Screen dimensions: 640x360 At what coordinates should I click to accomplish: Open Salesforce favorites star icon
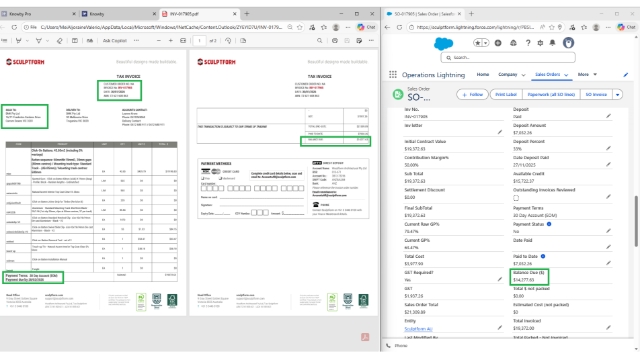[478, 43]
